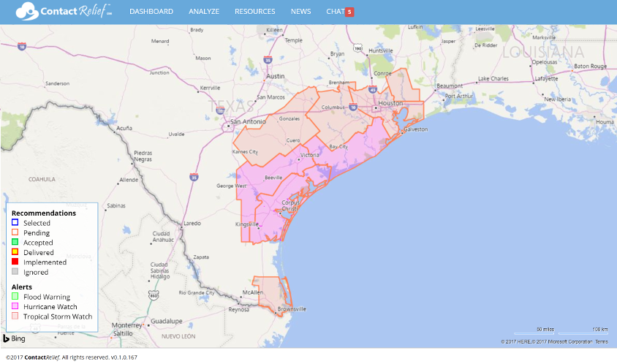This screenshot has width=617, height=364.
Task: Click the Corpus Christi label on map
Action: pos(290,206)
